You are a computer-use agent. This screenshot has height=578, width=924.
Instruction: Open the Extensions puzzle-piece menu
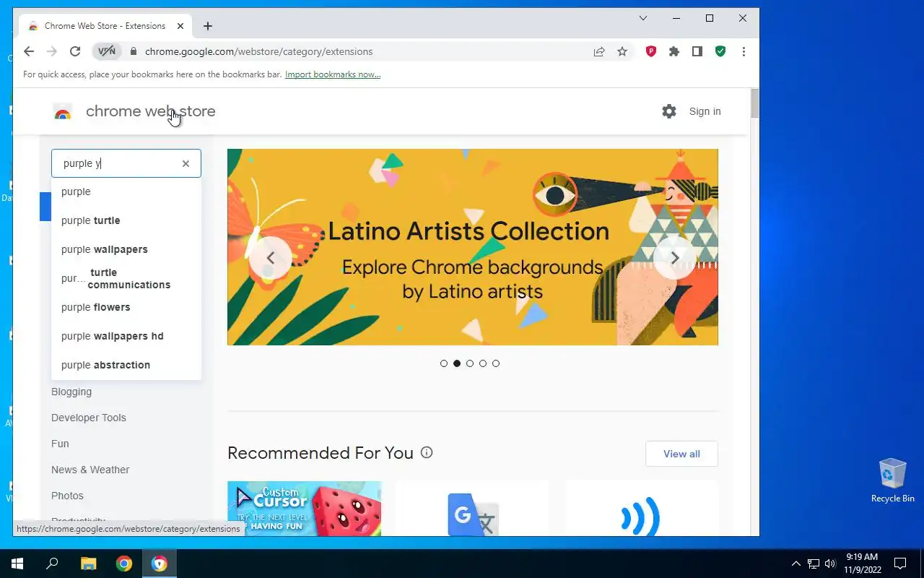[x=674, y=51]
